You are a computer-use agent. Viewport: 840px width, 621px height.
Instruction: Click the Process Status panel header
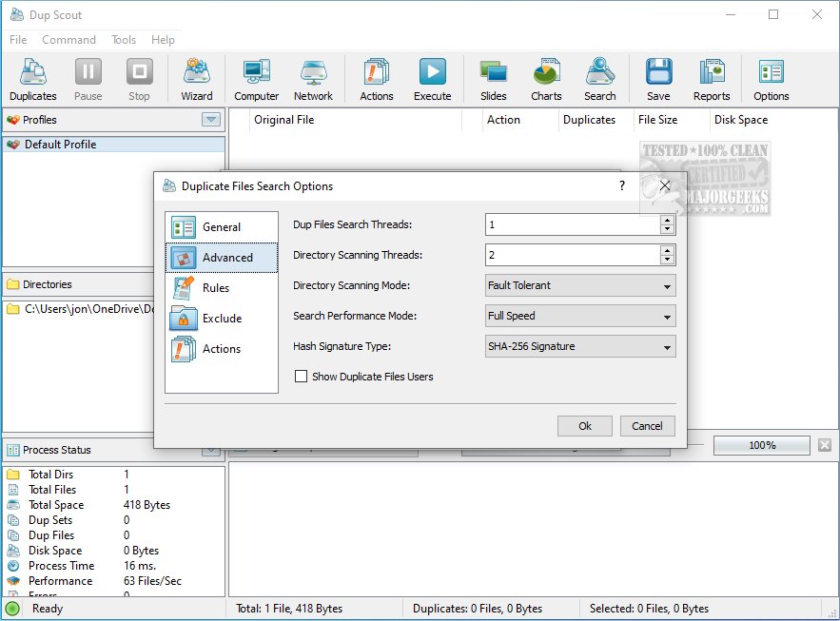[x=80, y=450]
